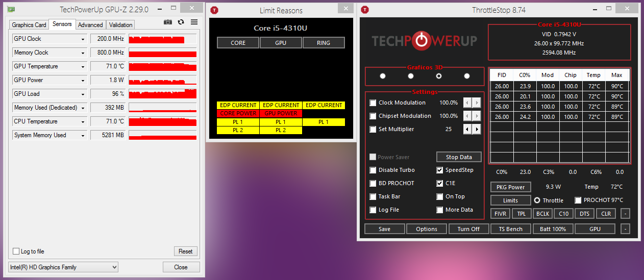Expand the CPU Temperature sensor dropdown
Image resolution: width=644 pixels, height=280 pixels.
point(83,121)
